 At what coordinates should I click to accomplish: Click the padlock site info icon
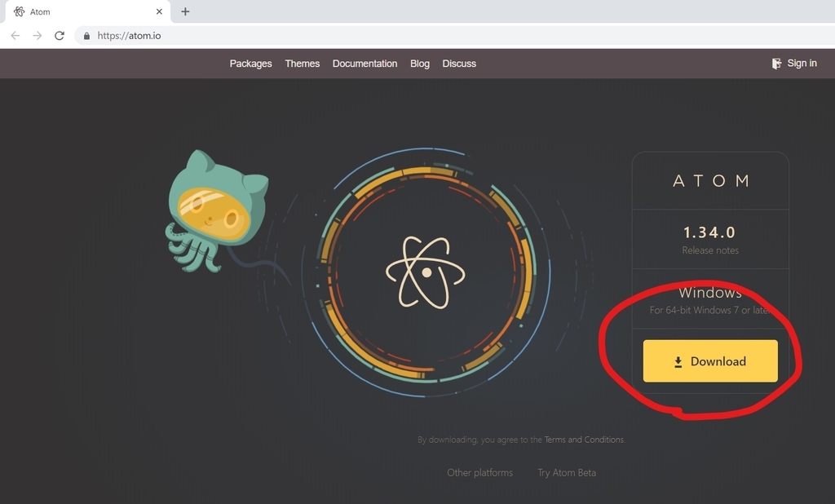(x=86, y=36)
